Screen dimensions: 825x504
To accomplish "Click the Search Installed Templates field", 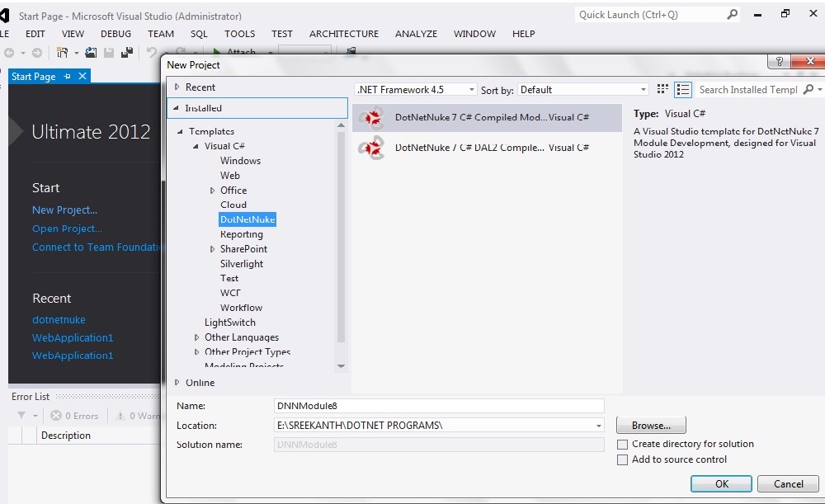I will (x=748, y=89).
